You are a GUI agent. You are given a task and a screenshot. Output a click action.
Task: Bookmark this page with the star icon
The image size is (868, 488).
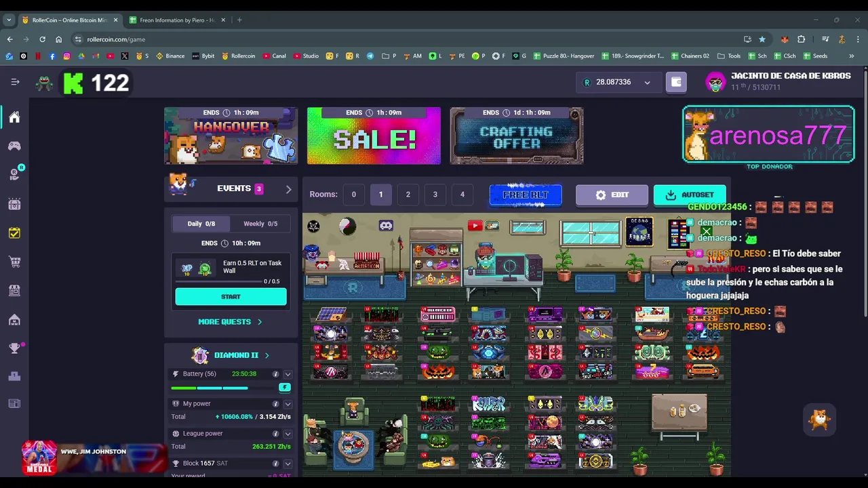coord(762,39)
